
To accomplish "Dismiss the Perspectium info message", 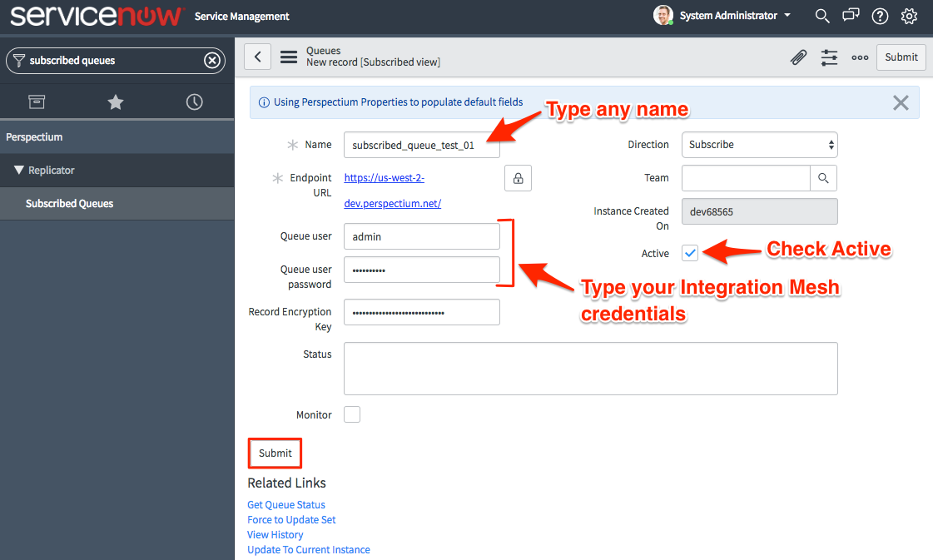I will (901, 102).
